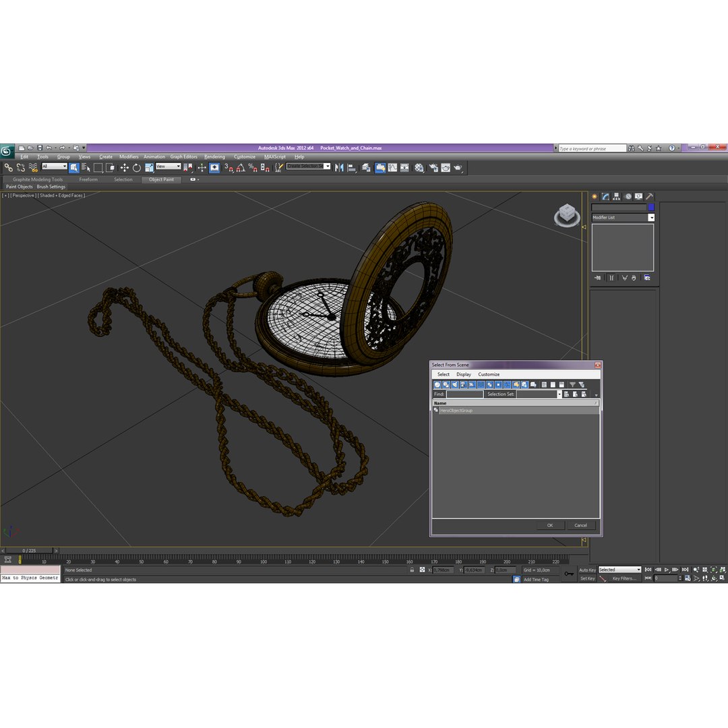Click the Align tool icon
This screenshot has width=728, height=728.
click(352, 168)
